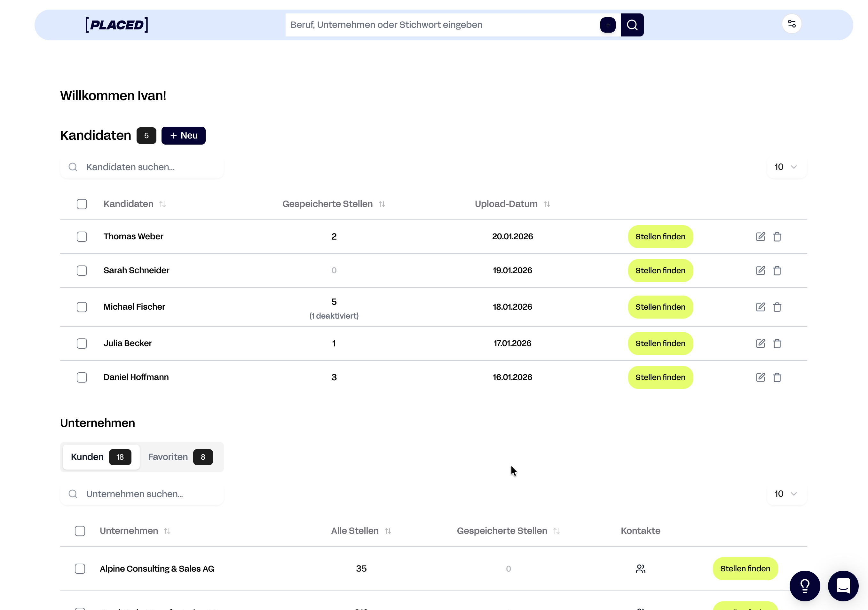The image size is (868, 610).
Task: Expand the companies per-page selector showing 10
Action: coord(785,494)
